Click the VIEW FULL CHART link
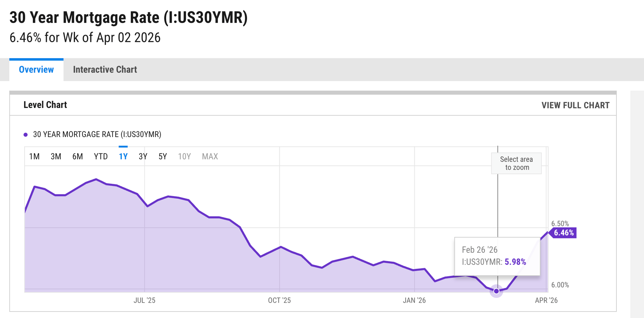Viewport: 644px width, 318px height. pyautogui.click(x=575, y=105)
